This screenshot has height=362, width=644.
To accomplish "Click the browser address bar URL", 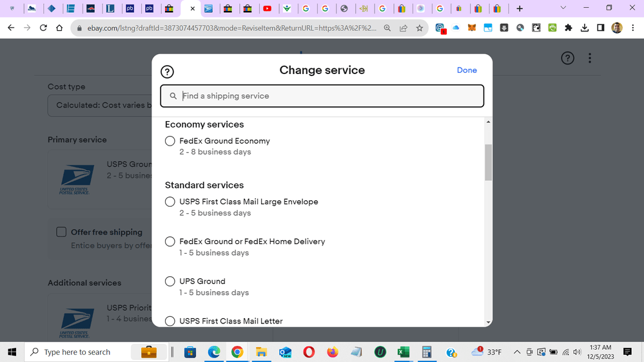I will [231, 28].
